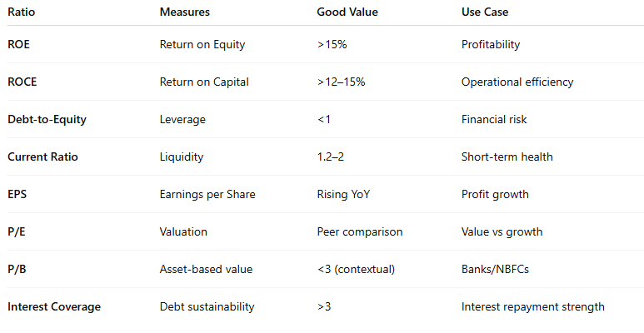The height and width of the screenshot is (333, 644).
Task: Click the Interest repayment strength text
Action: 533,306
